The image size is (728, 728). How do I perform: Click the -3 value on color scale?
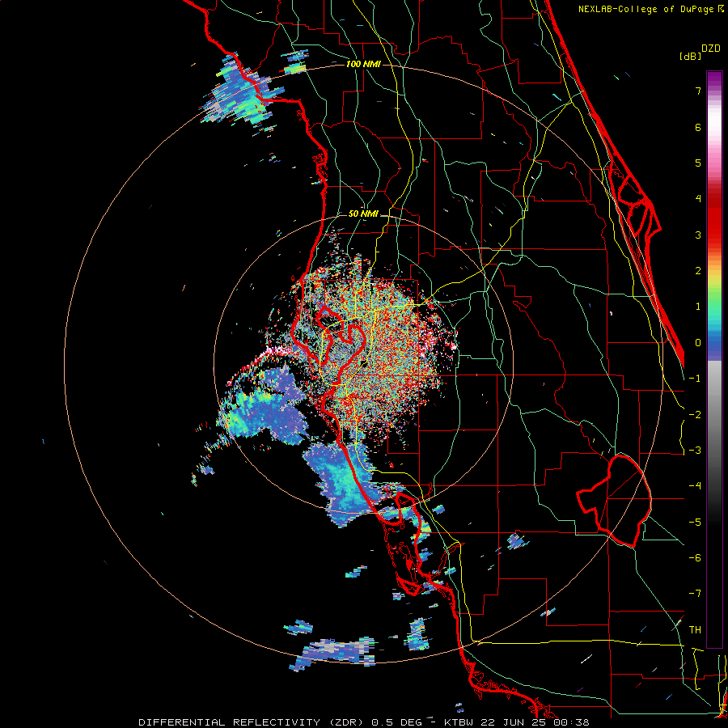695,451
